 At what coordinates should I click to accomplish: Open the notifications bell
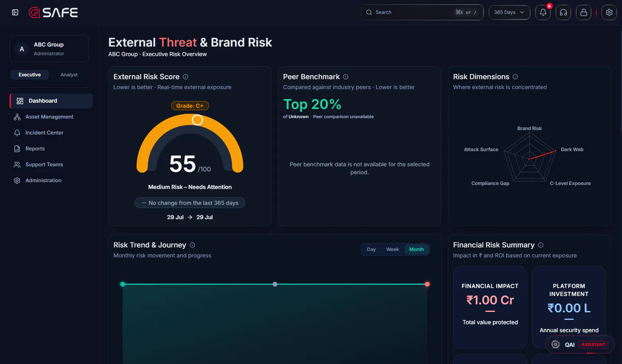point(543,12)
